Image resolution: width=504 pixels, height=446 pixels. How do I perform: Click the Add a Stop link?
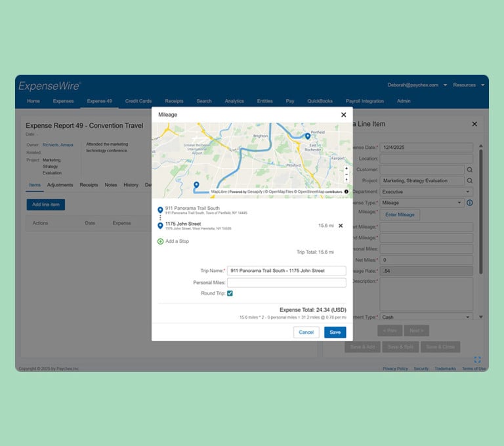[x=177, y=241]
